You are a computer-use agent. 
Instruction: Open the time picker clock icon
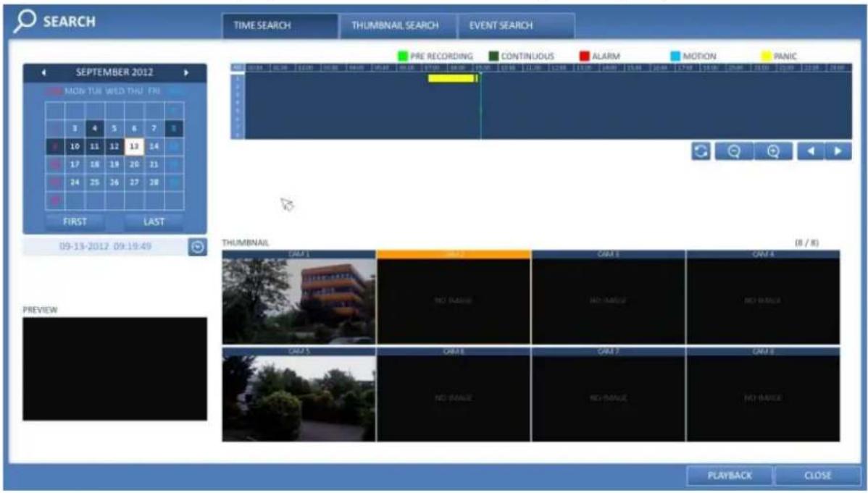[198, 247]
